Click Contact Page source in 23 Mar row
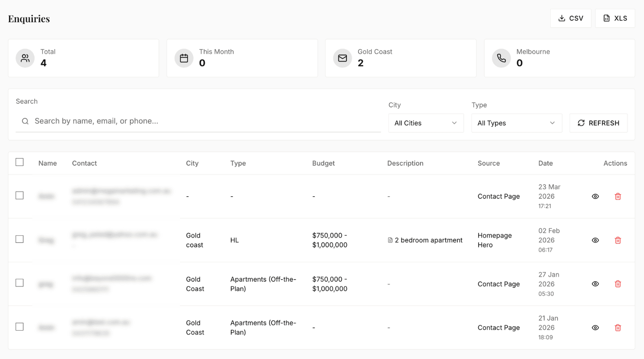 [499, 196]
